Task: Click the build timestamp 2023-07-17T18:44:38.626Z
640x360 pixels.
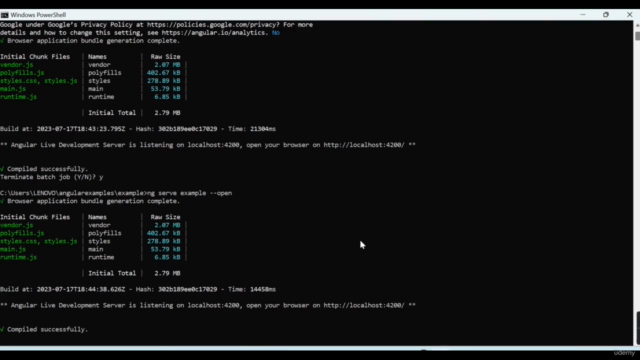Action: [x=81, y=289]
